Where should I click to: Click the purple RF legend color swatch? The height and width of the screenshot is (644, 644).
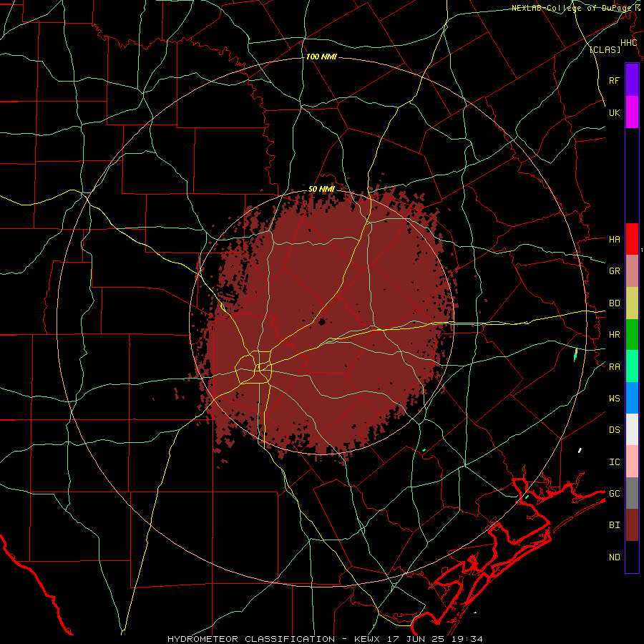(632, 80)
